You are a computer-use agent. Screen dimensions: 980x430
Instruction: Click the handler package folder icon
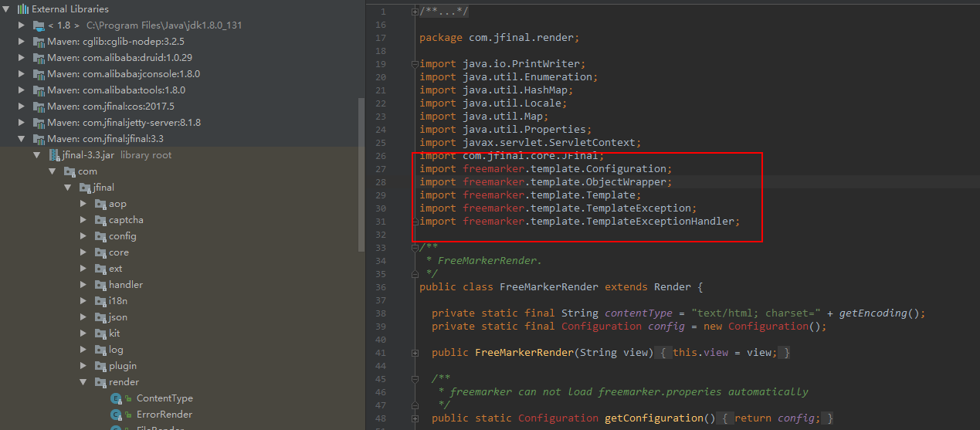pyautogui.click(x=100, y=285)
